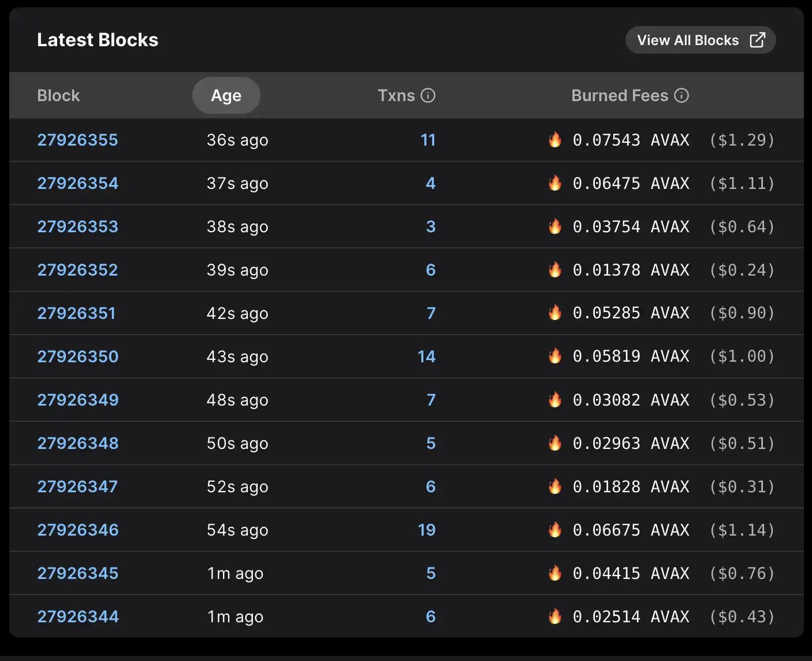
Task: Click the info icon beside Burned Fees
Action: click(x=681, y=95)
